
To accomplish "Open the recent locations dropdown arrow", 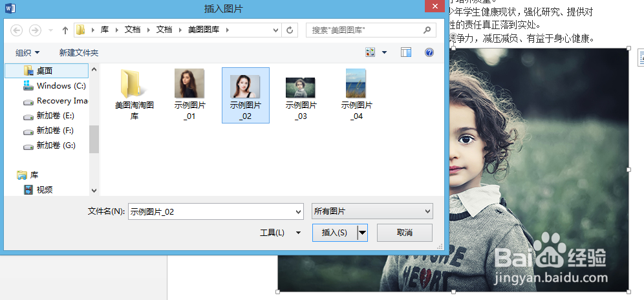I will [50, 30].
